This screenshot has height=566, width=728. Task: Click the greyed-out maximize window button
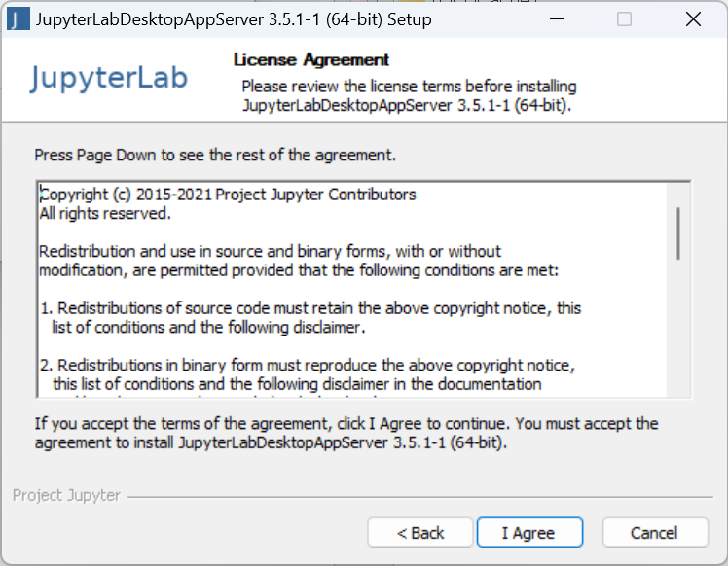pos(624,19)
